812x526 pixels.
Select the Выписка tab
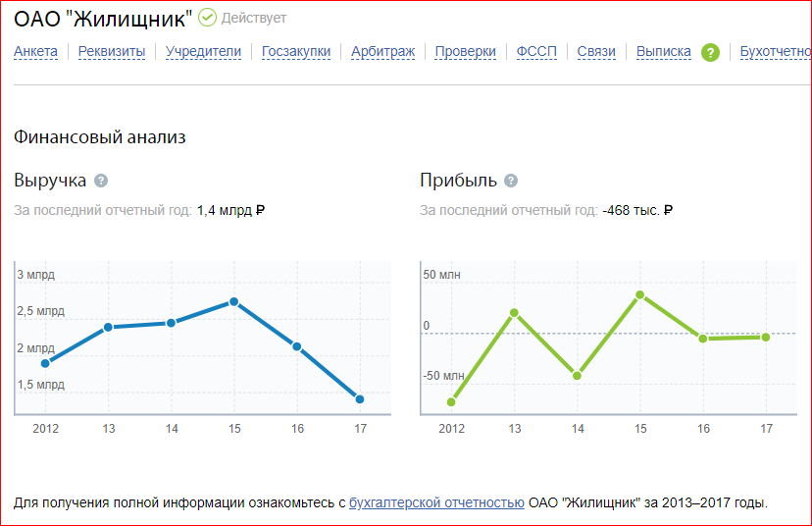(663, 52)
